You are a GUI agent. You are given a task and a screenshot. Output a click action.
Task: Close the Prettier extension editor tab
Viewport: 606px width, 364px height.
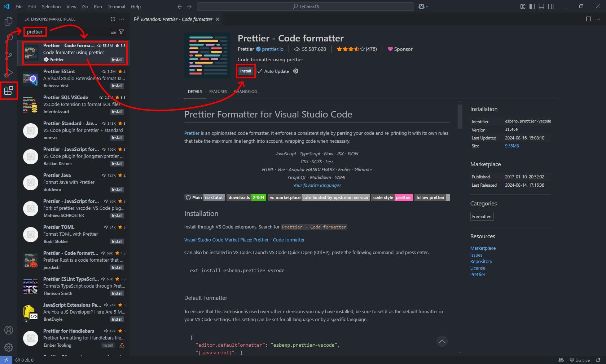218,19
